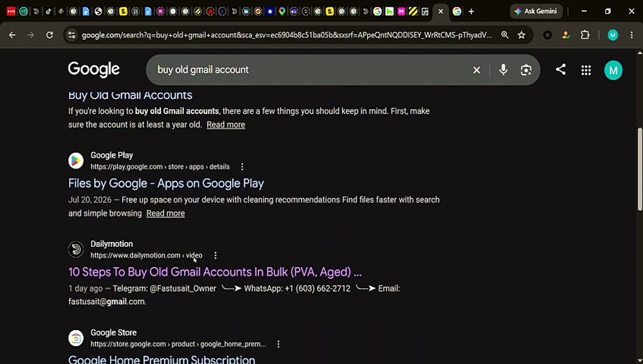
Task: Switch to the Google tab right of active tab
Action: [456, 11]
